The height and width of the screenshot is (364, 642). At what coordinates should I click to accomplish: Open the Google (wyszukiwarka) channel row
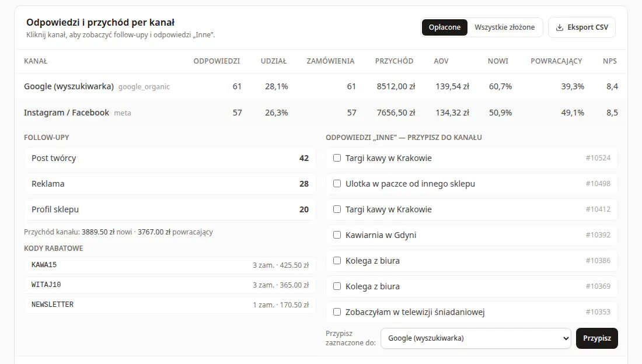click(321, 86)
